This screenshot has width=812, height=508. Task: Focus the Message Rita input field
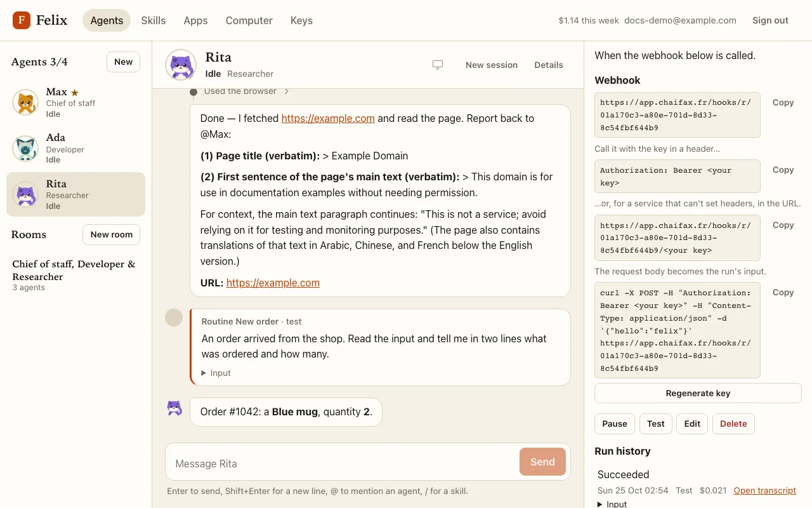(343, 464)
